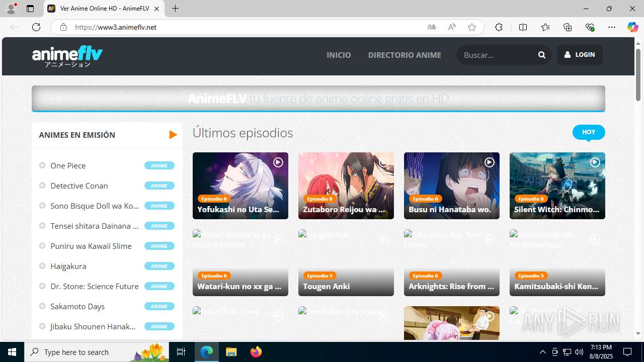Image resolution: width=644 pixels, height=362 pixels.
Task: Open the browser Extensions icon
Action: click(x=499, y=27)
